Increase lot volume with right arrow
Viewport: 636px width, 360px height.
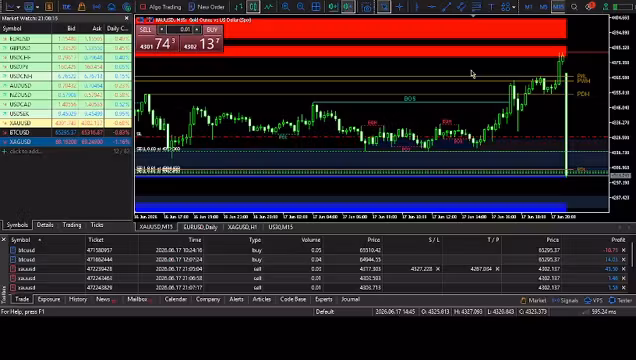(197, 29)
